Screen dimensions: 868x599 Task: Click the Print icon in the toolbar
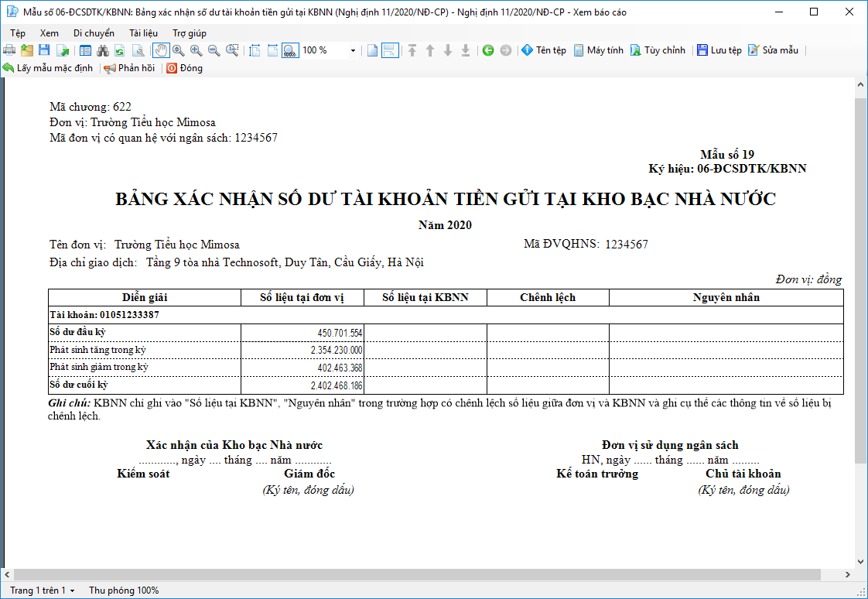tap(9, 50)
